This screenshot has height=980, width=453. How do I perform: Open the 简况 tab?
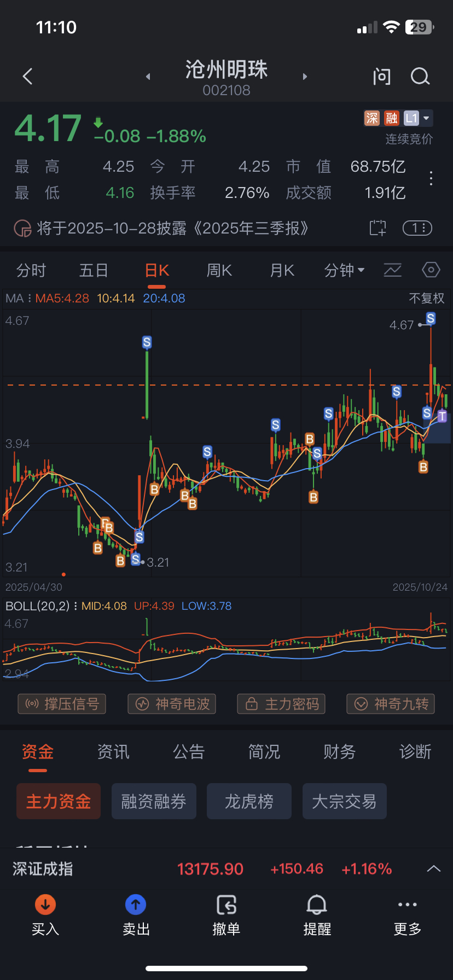[264, 752]
